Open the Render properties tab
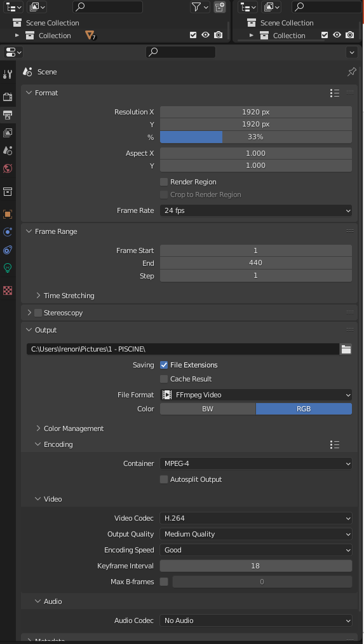Image resolution: width=364 pixels, height=644 pixels. (8, 97)
